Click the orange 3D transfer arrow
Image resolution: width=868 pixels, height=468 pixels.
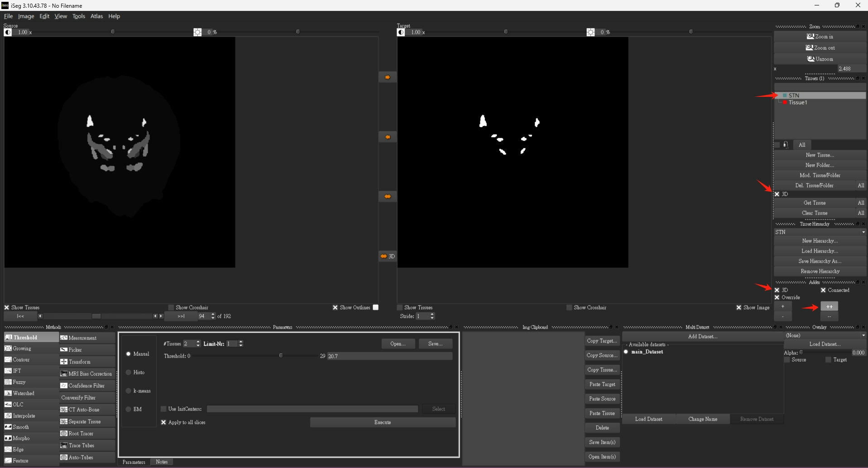tap(387, 256)
